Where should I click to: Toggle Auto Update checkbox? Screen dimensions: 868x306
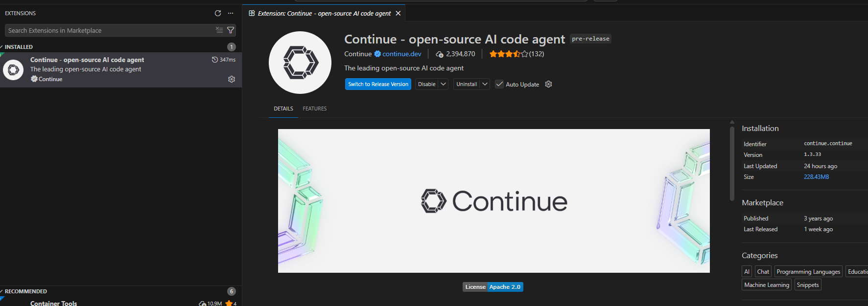point(499,84)
